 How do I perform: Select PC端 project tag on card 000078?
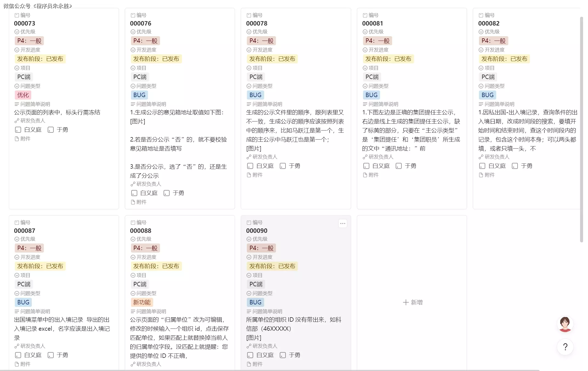click(x=256, y=77)
